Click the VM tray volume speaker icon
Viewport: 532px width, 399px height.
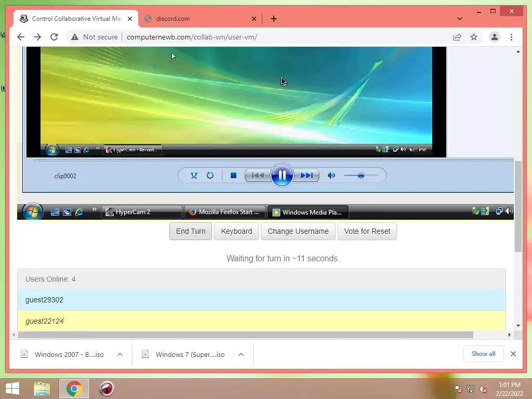pyautogui.click(x=509, y=211)
